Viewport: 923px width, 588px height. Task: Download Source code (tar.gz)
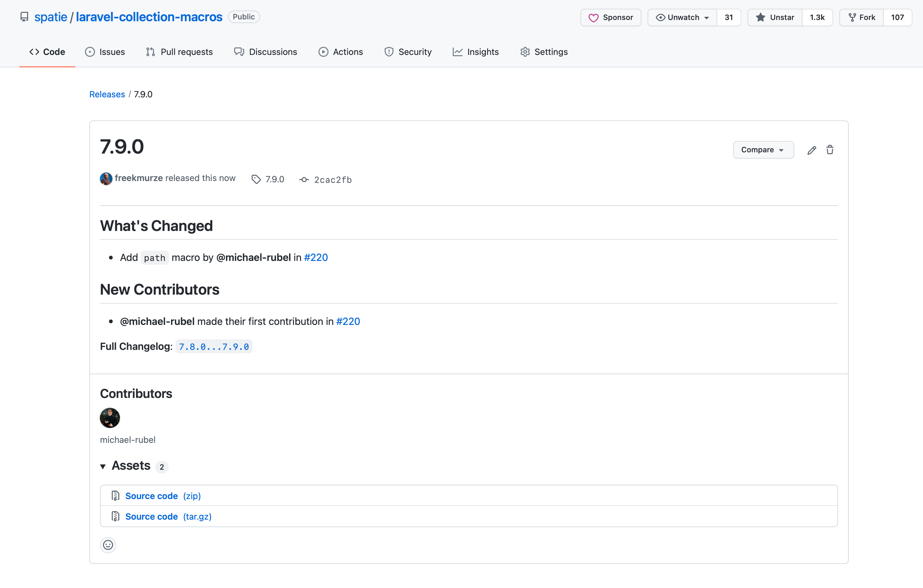[168, 517]
